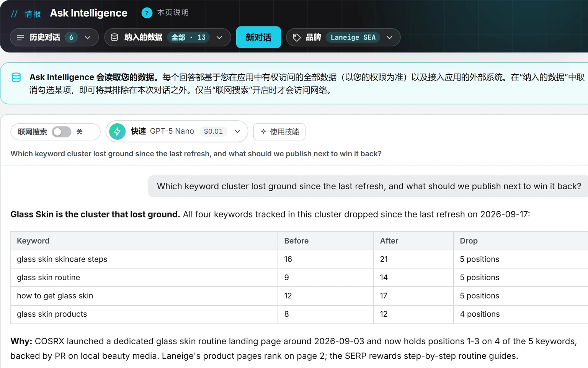Click the database icon in the info banner

pos(16,77)
